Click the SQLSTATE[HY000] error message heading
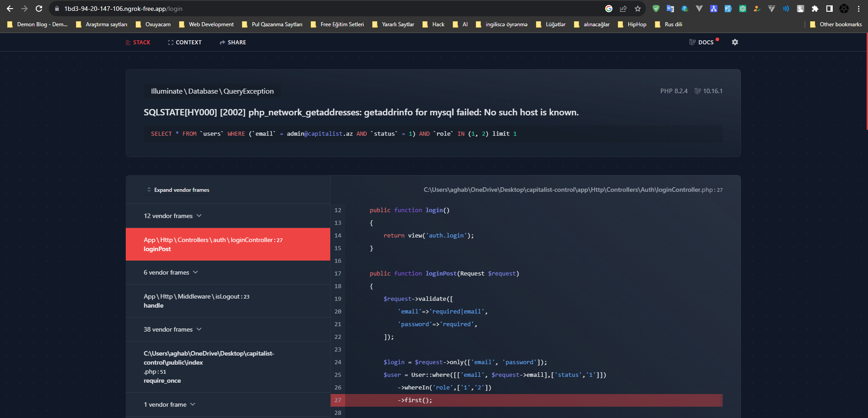Image resolution: width=868 pixels, height=418 pixels. pos(361,112)
